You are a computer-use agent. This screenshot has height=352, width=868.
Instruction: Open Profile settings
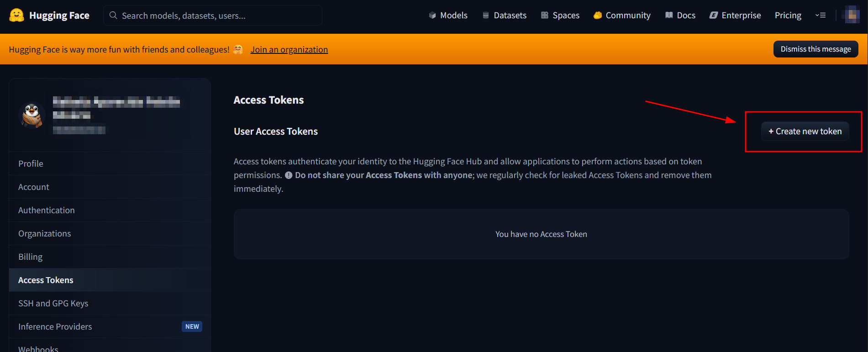point(110,163)
